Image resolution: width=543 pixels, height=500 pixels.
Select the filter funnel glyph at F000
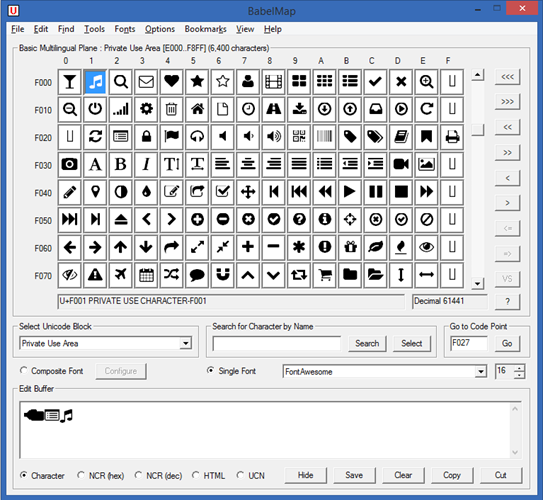[x=70, y=82]
